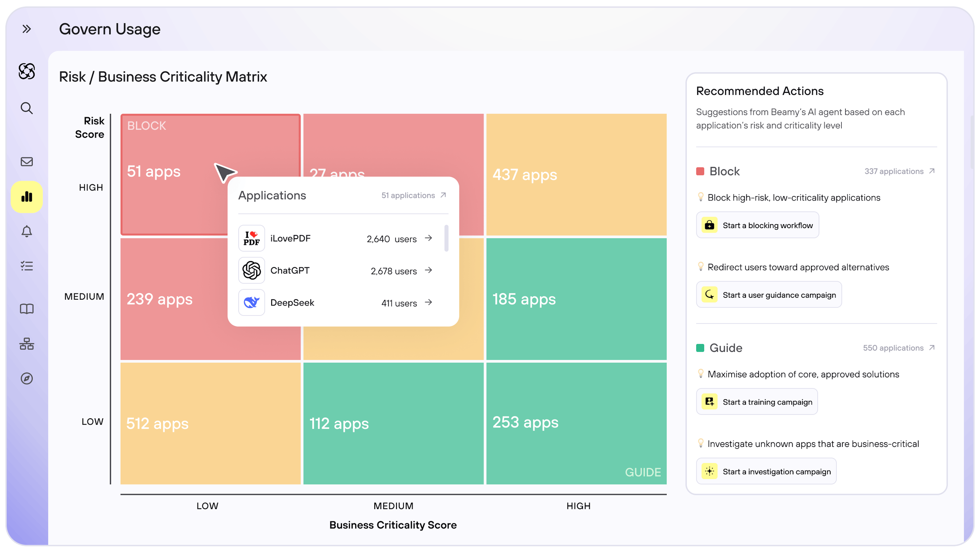Image resolution: width=980 pixels, height=551 pixels.
Task: Open the notifications bell icon
Action: pyautogui.click(x=27, y=231)
